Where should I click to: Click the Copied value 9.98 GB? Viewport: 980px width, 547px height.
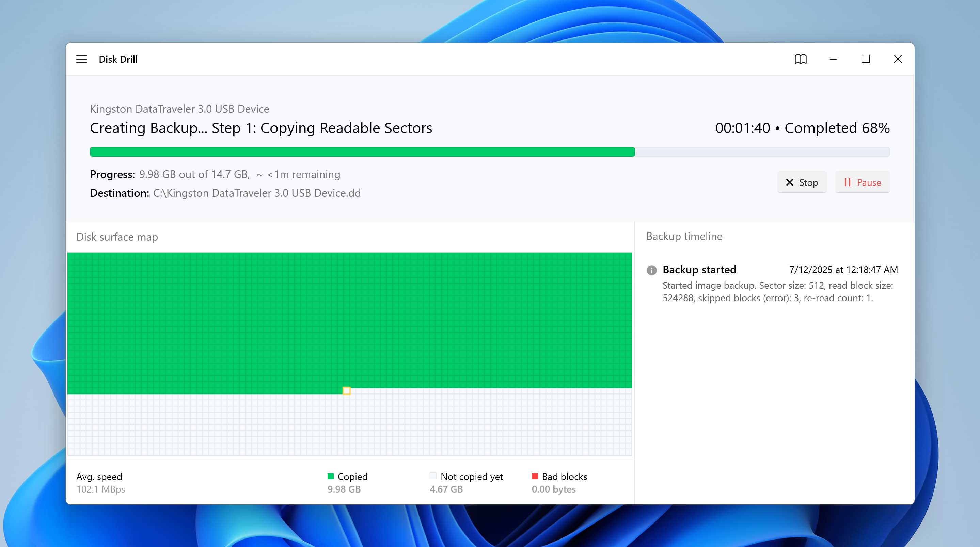pos(344,489)
